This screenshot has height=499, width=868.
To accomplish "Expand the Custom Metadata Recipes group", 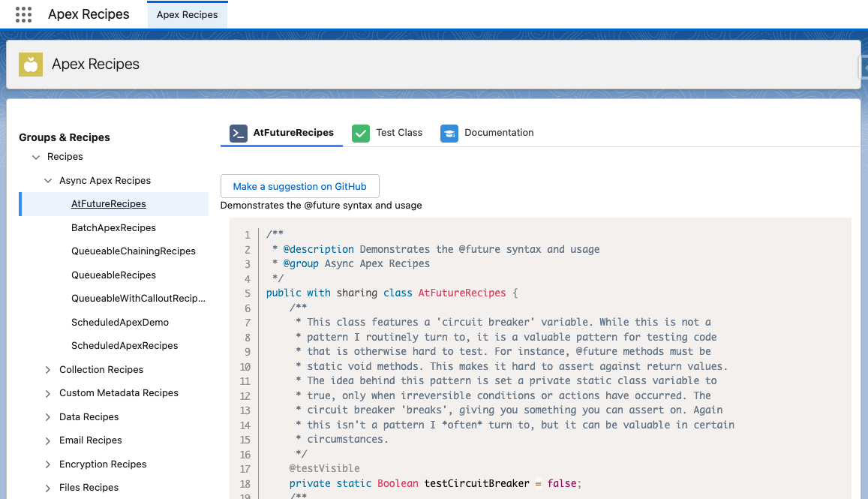I will (48, 393).
